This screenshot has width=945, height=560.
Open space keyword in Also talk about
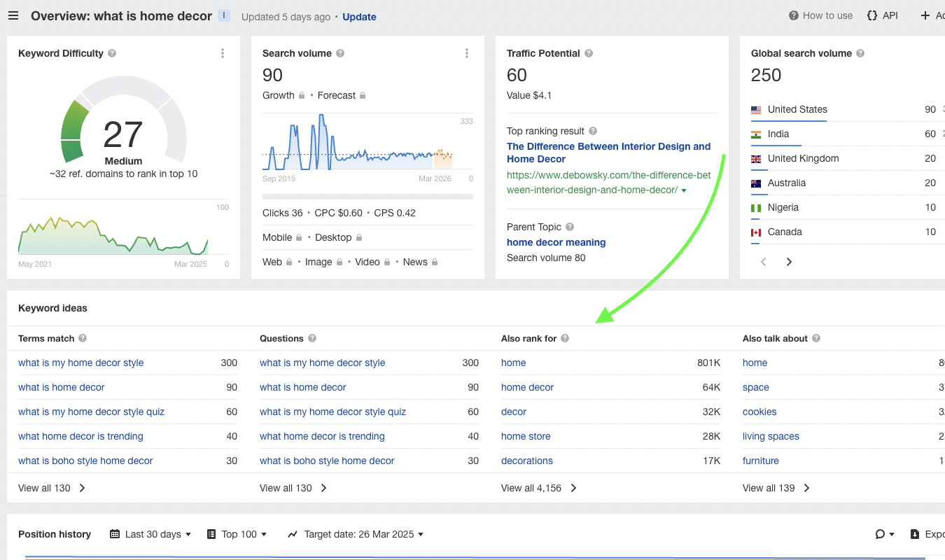[x=756, y=387]
